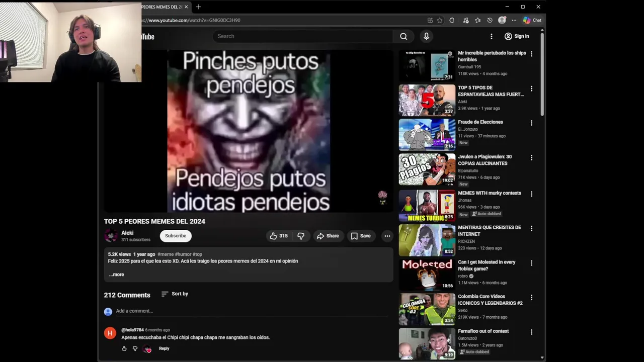Click the Elpanatulio channel name
The height and width of the screenshot is (362, 644).
[x=468, y=171]
